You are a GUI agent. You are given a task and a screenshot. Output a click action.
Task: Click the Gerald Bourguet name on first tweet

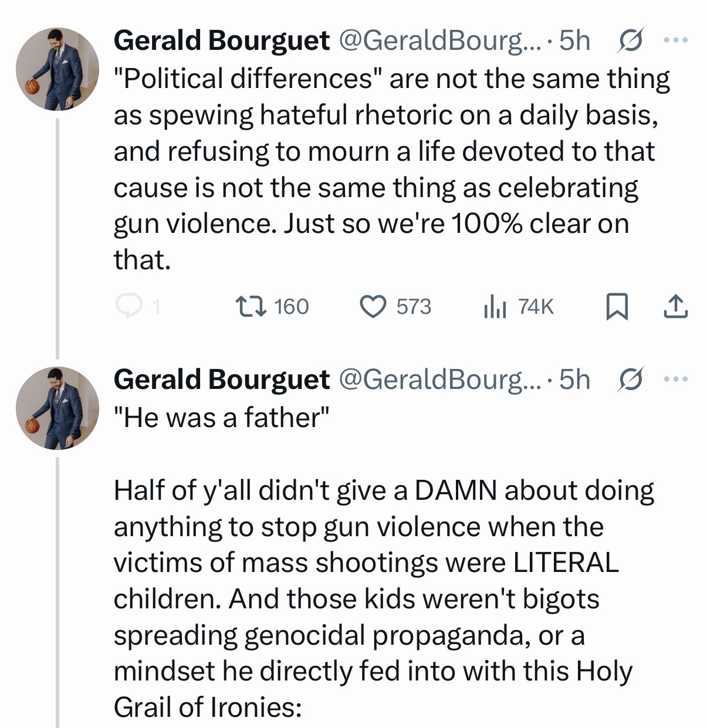pyautogui.click(x=221, y=41)
